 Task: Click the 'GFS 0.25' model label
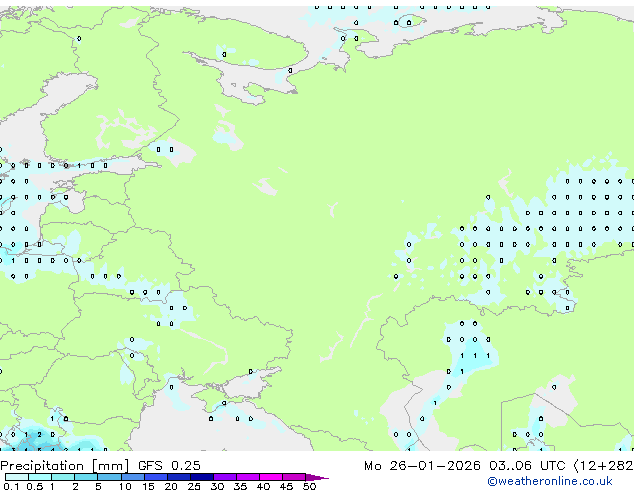(169, 466)
